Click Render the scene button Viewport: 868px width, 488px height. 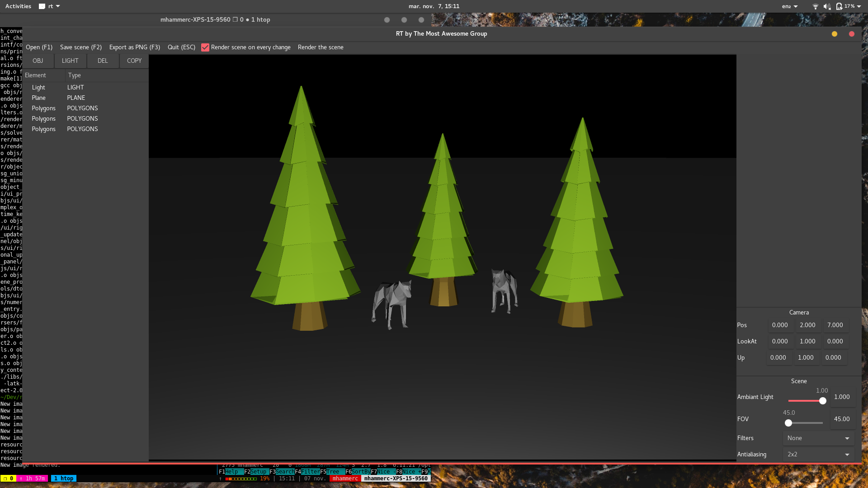321,47
